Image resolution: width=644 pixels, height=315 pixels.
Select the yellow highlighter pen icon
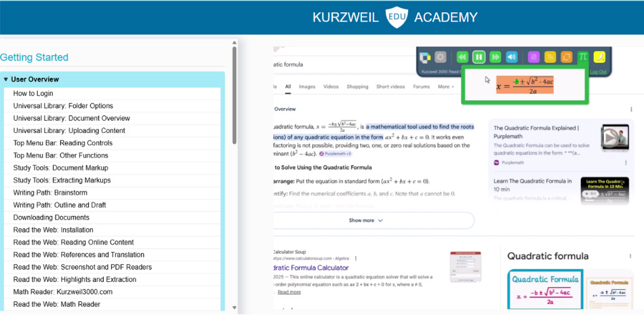point(599,57)
